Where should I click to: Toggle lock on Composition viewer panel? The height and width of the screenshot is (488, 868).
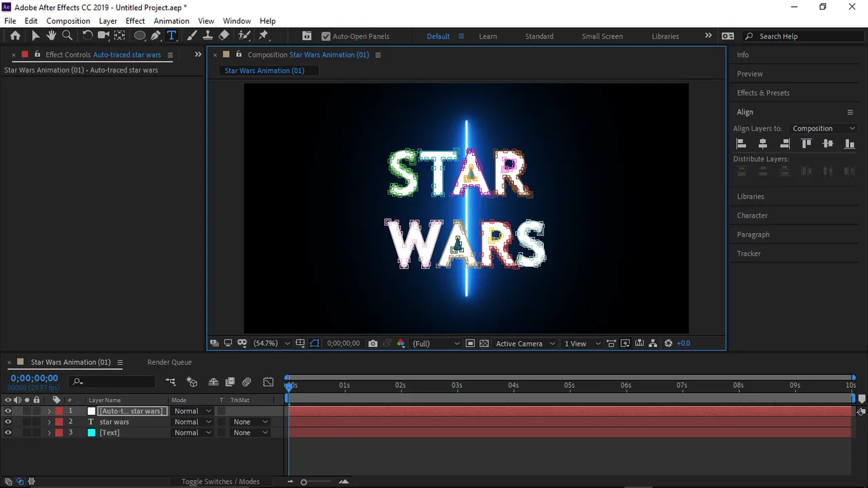(239, 55)
